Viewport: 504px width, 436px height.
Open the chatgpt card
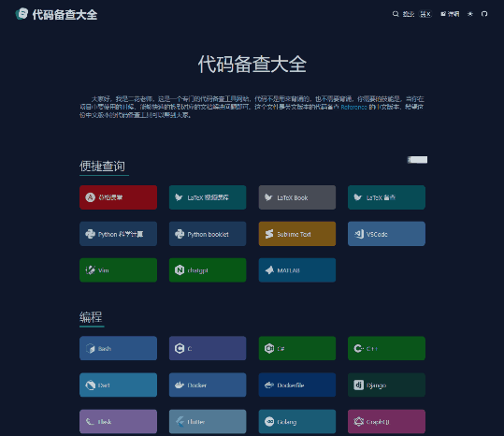208,270
